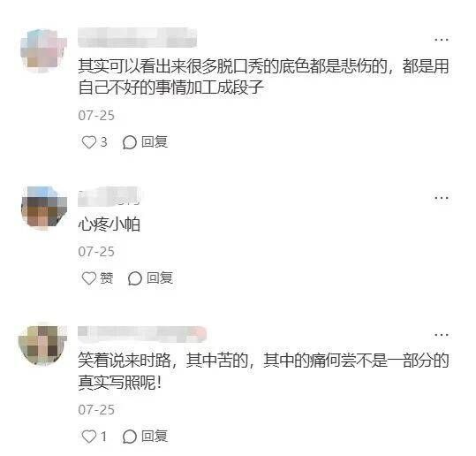This screenshot has height=456, width=476.
Task: Click the 赞 label under 心疼小帕
Action: click(107, 278)
